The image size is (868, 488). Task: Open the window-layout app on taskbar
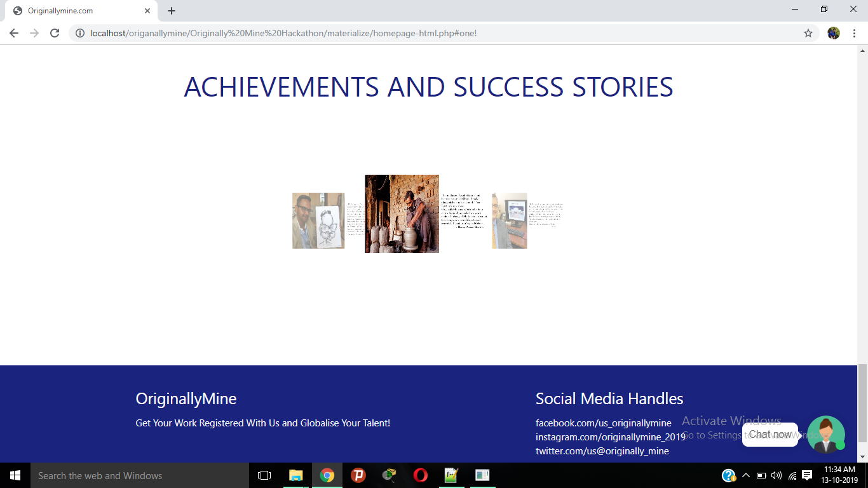[x=482, y=475]
